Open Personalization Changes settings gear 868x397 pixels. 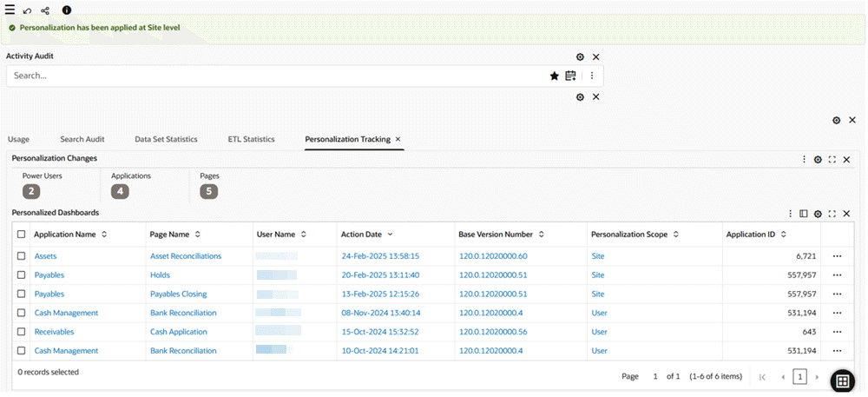point(818,160)
